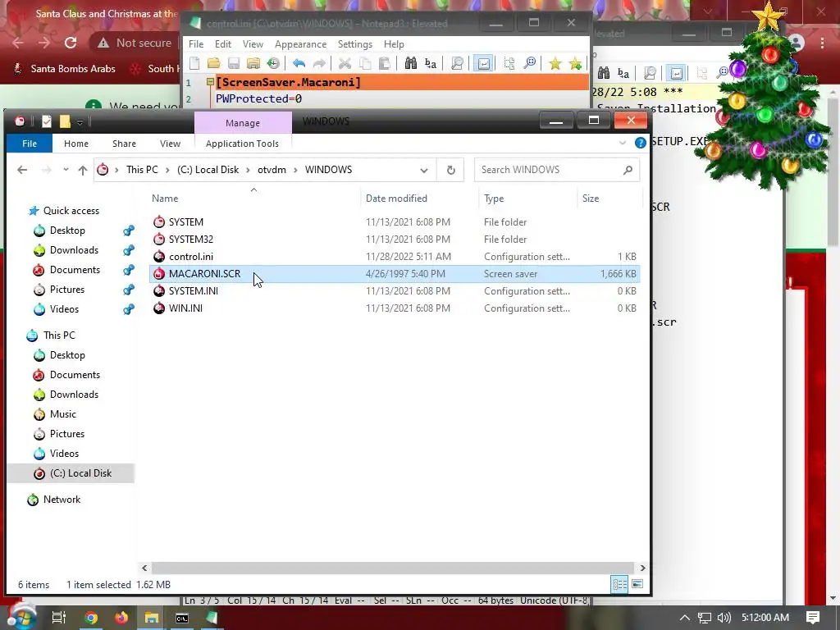Go up one folder level
Viewport: 840px width, 630px height.
(83, 170)
